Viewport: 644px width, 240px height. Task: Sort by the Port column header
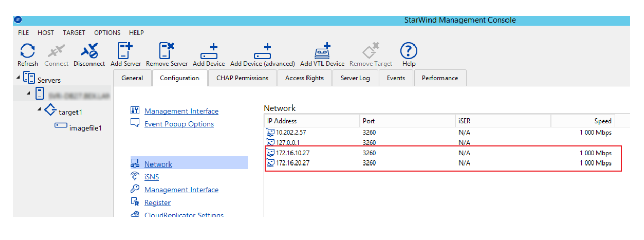[x=407, y=121]
